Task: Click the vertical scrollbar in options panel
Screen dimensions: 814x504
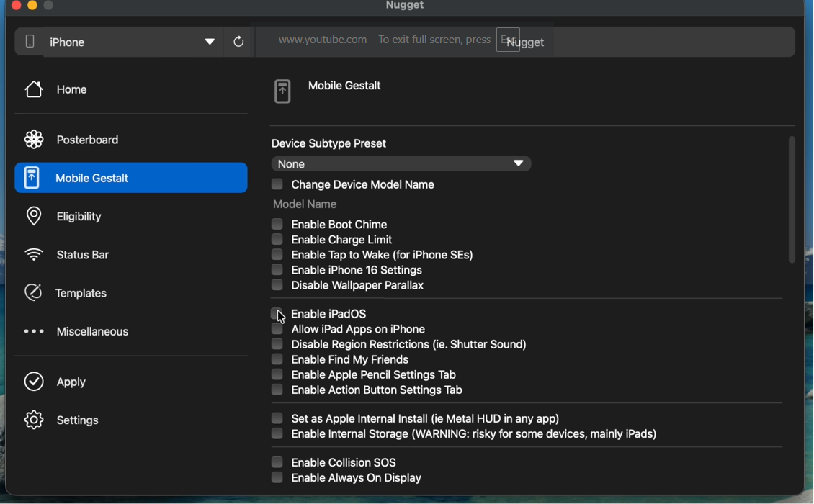Action: point(792,200)
